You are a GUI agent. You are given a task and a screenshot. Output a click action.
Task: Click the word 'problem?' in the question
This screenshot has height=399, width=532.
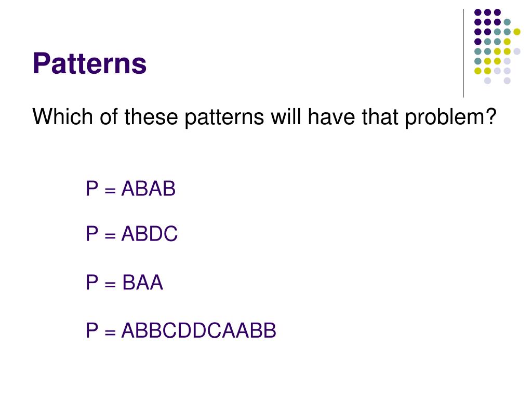point(450,117)
